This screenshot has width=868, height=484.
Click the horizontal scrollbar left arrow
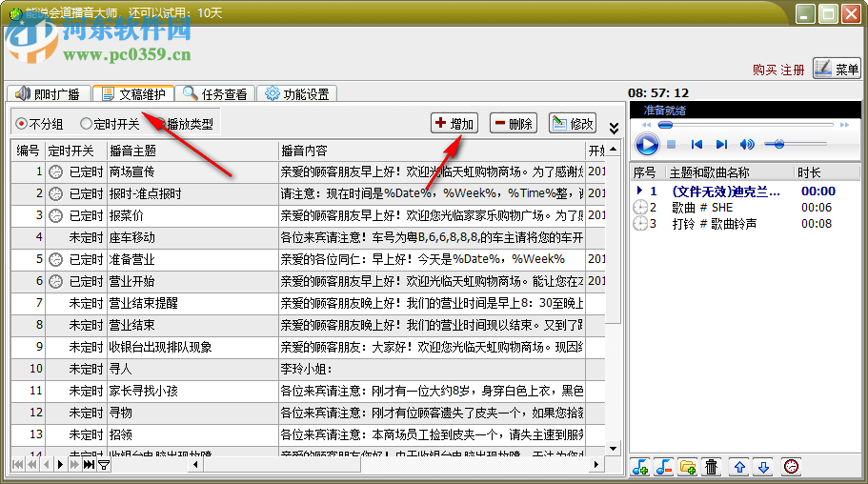tap(195, 465)
